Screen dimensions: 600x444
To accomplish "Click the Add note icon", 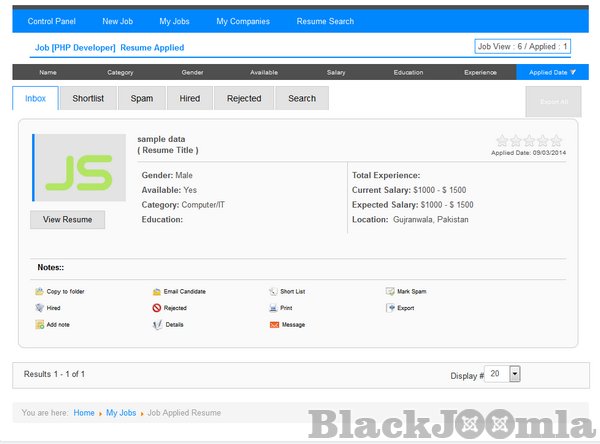I will (x=39, y=325).
